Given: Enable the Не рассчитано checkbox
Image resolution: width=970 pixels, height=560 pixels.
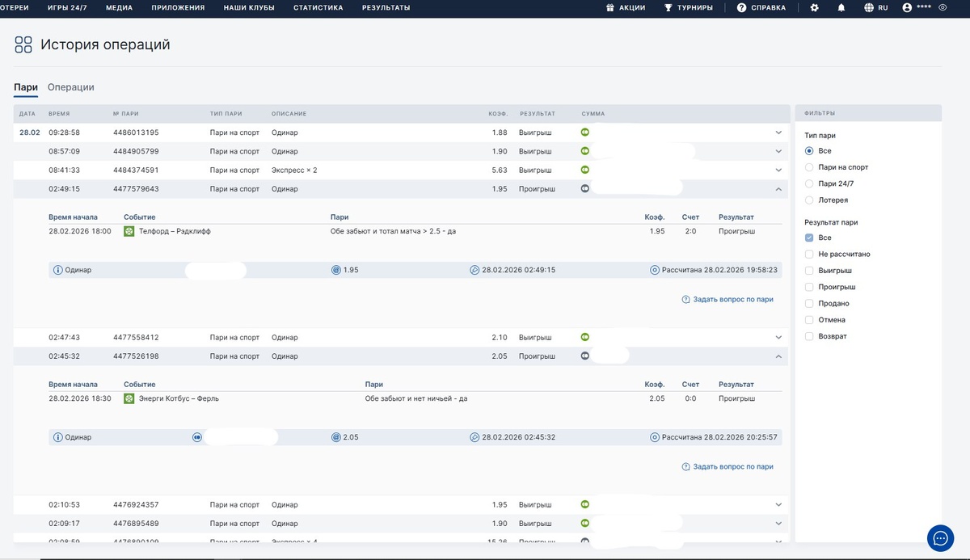Looking at the screenshot, I should [809, 255].
